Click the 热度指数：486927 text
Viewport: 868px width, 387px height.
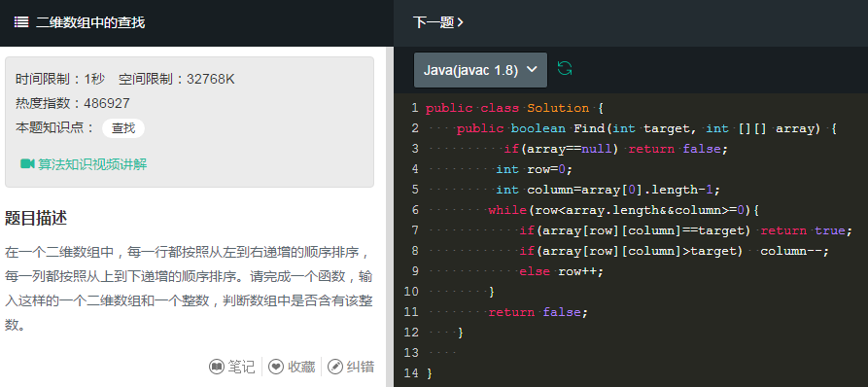[73, 103]
